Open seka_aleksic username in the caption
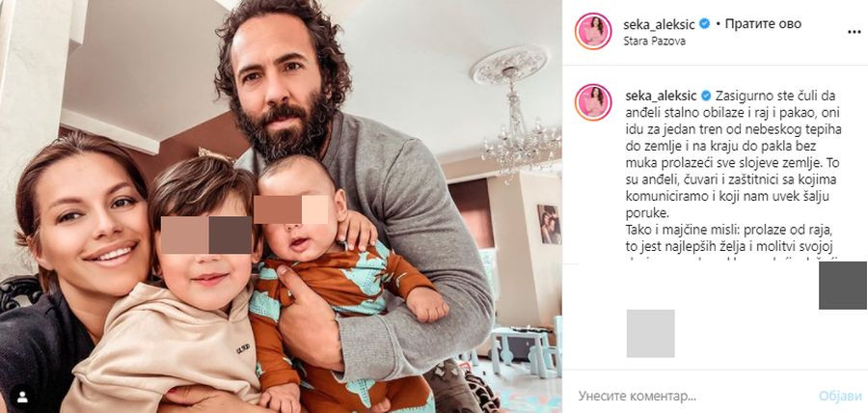868x413 pixels. [662, 96]
